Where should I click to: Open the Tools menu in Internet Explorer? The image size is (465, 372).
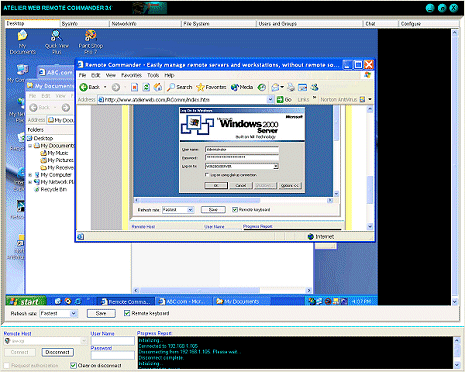[x=153, y=75]
